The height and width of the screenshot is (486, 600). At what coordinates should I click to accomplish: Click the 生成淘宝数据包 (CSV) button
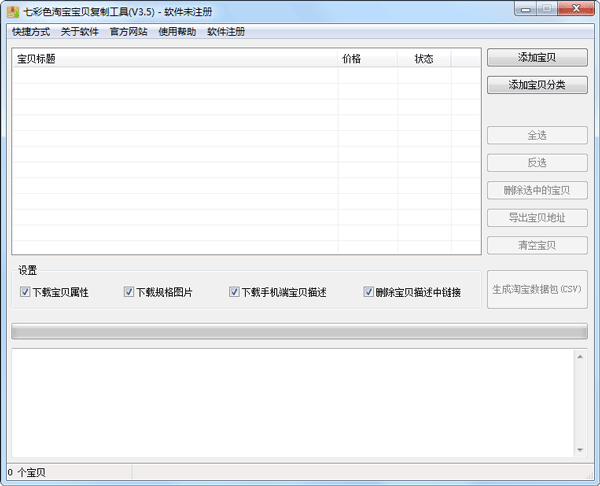pyautogui.click(x=537, y=289)
